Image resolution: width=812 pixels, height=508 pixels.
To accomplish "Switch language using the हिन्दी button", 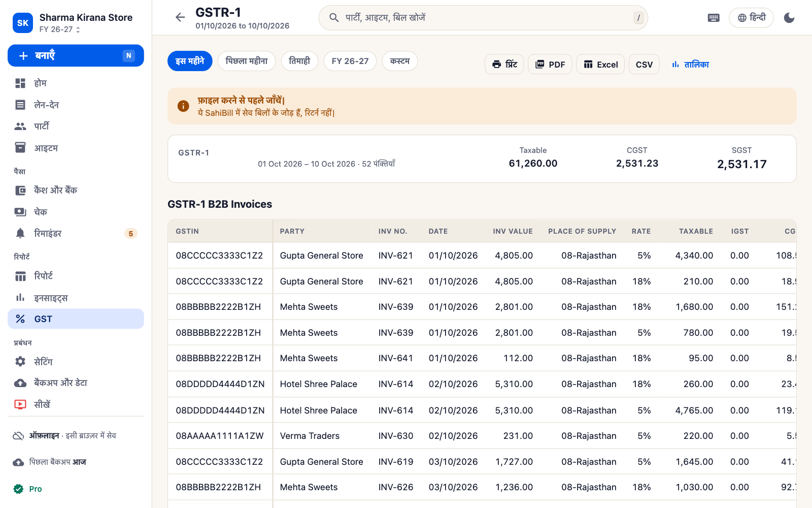I will point(751,18).
